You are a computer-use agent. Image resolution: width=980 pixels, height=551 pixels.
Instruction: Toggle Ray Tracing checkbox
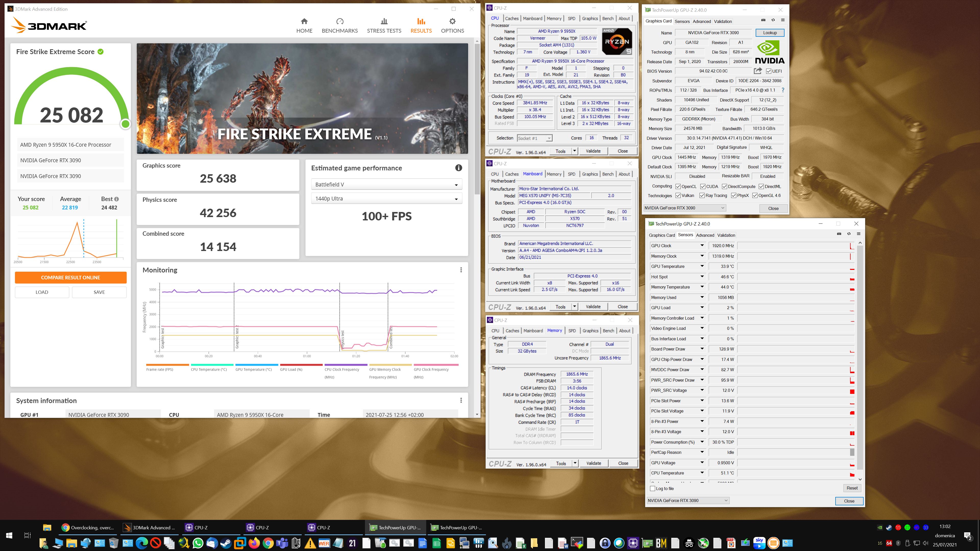click(702, 195)
